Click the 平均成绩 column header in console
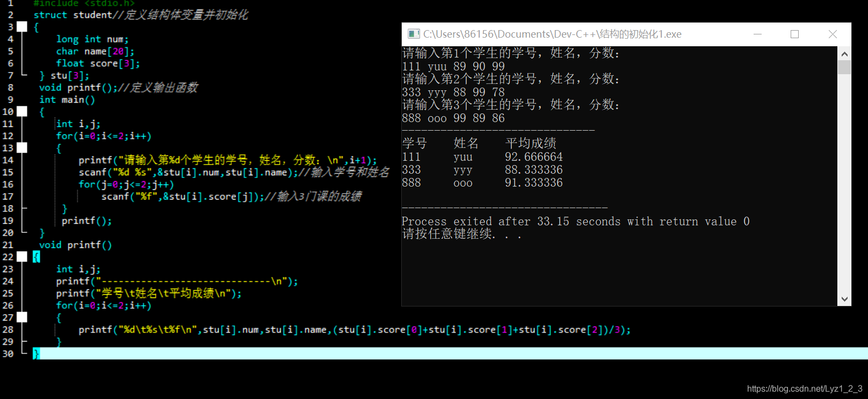The width and height of the screenshot is (868, 399). coord(531,143)
